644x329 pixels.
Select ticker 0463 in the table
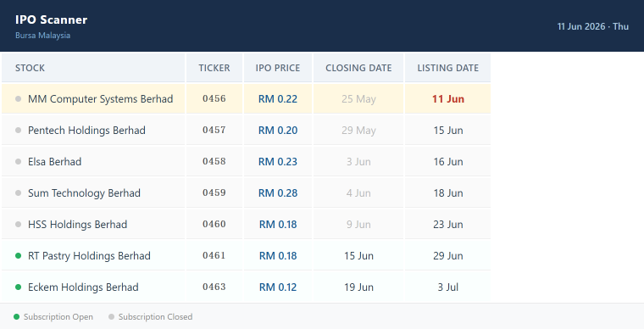click(214, 287)
